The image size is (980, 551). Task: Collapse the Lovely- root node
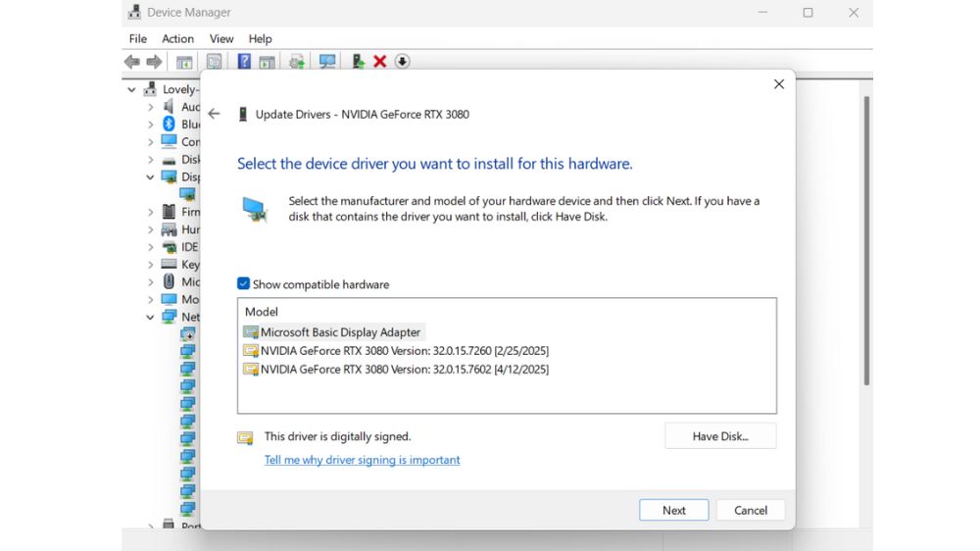[x=132, y=89]
